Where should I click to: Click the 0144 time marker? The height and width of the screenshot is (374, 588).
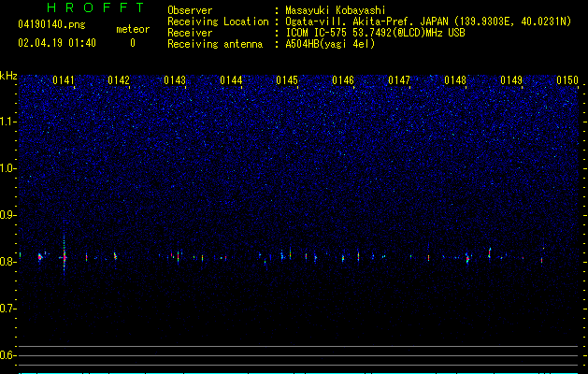231,80
